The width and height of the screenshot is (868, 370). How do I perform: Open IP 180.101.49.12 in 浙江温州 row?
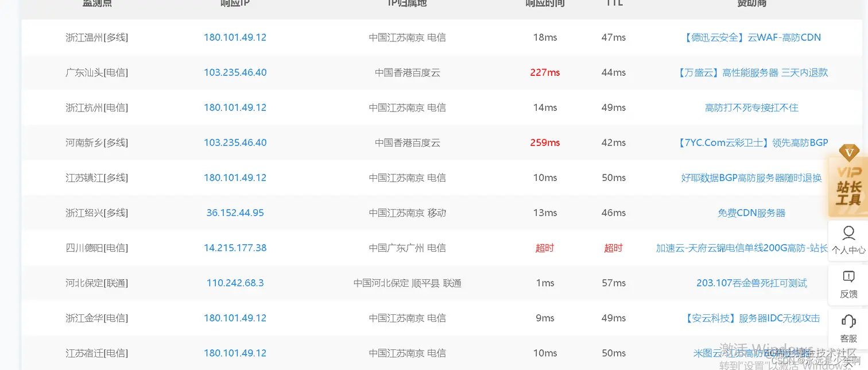click(235, 37)
